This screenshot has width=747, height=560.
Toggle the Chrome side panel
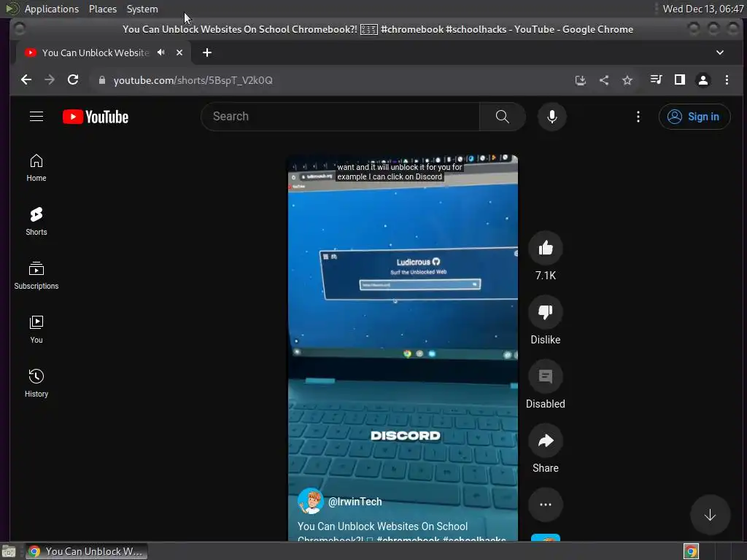tap(679, 80)
